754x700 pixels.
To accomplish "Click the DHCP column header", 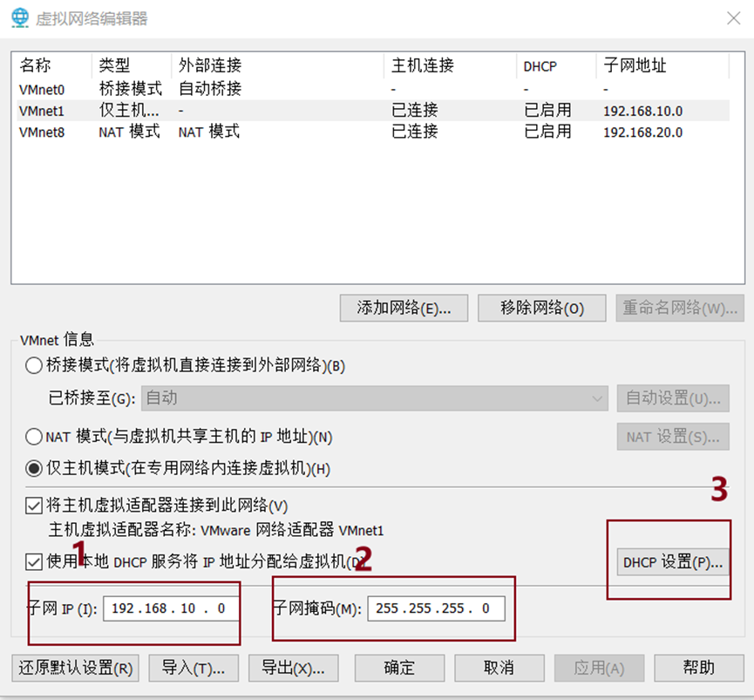I will (556, 65).
